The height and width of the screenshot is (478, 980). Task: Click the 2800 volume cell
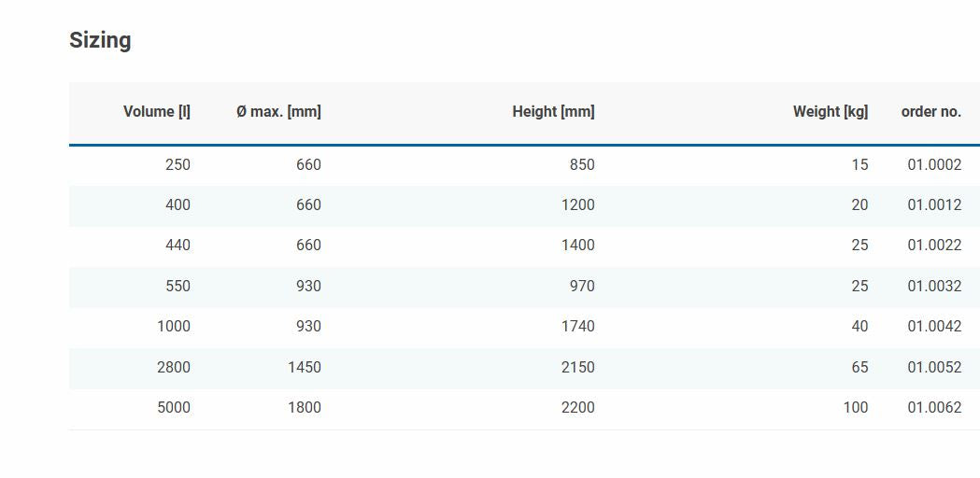coord(174,368)
